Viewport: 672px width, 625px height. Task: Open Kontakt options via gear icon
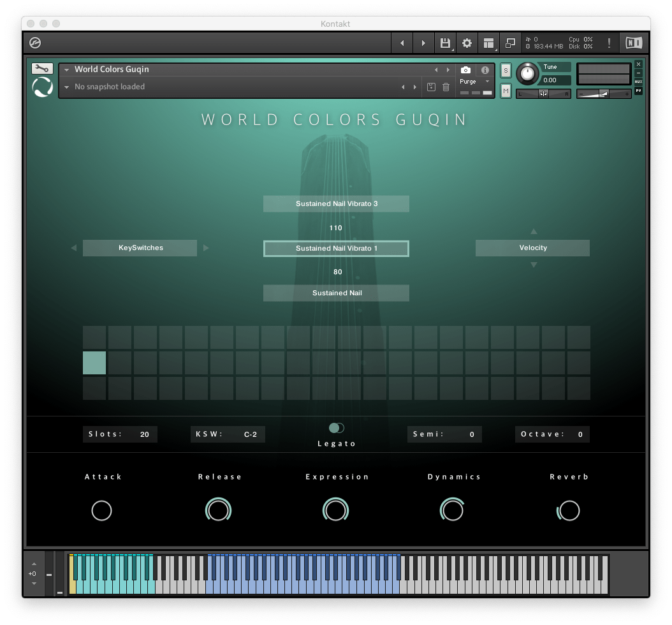(467, 43)
